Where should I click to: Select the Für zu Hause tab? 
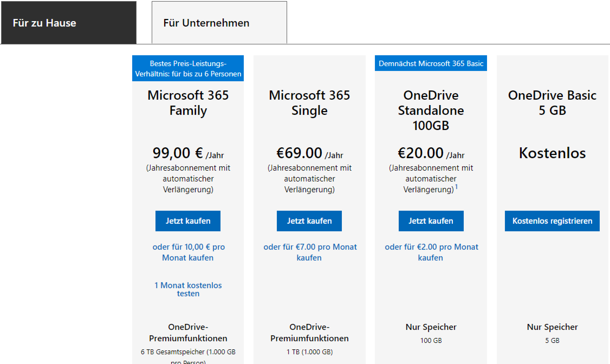click(69, 23)
